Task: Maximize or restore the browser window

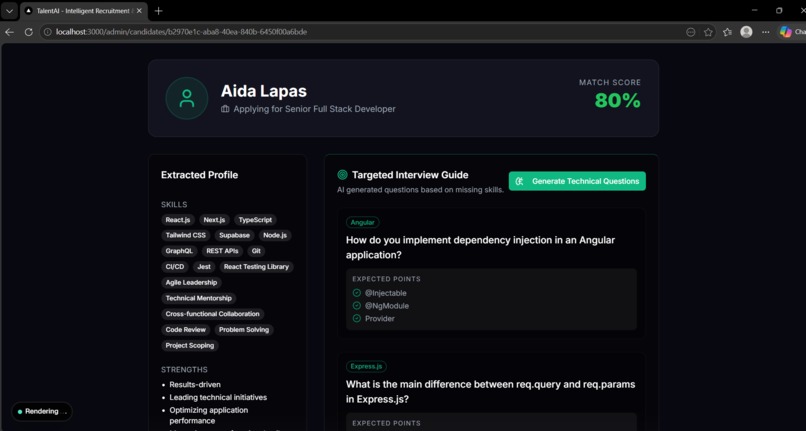Action: pyautogui.click(x=779, y=10)
